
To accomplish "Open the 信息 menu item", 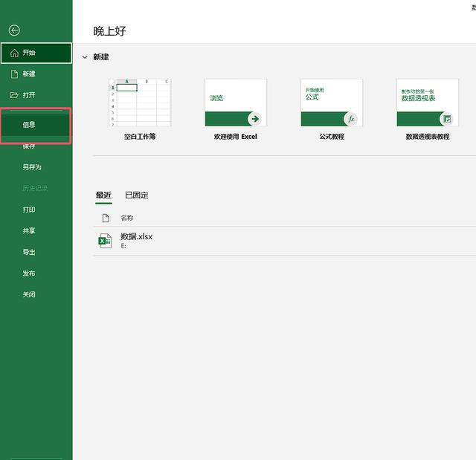I will pyautogui.click(x=36, y=125).
